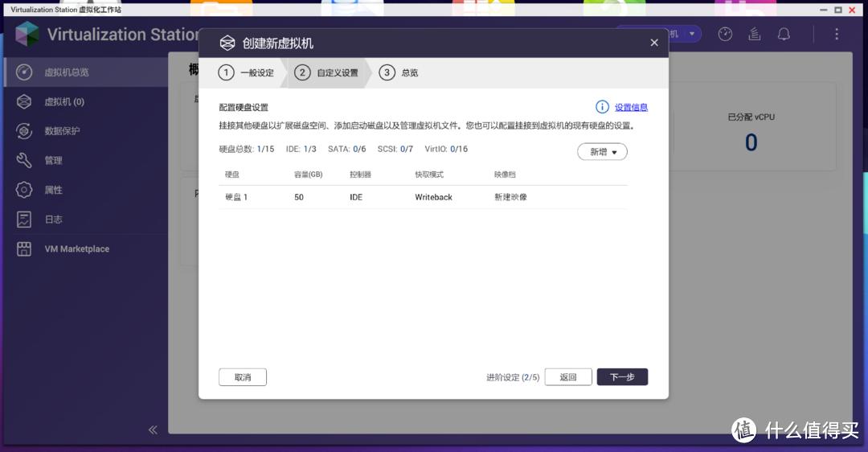Click the Writeback cache mode cell
This screenshot has width=868, height=452.
point(433,197)
